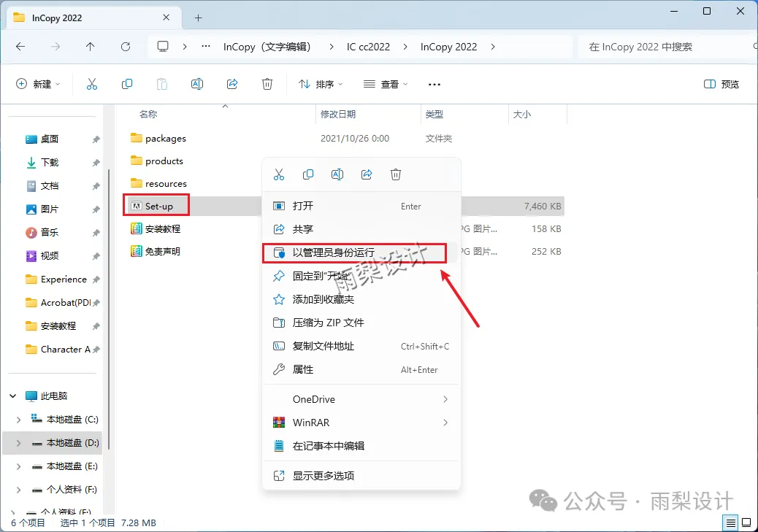Click the Rename icon in the toolbar
758x532 pixels.
pos(197,84)
